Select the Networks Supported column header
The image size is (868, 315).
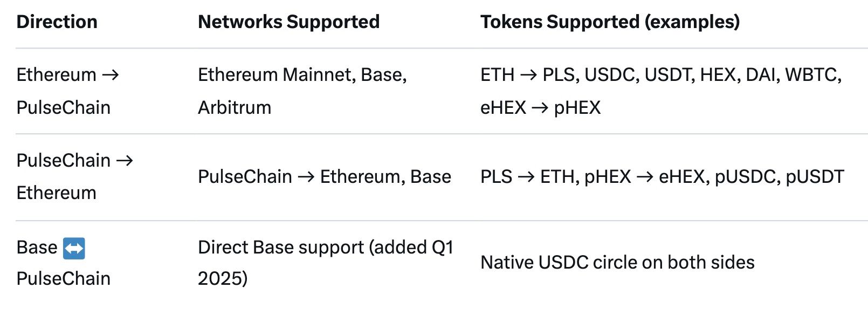[288, 22]
